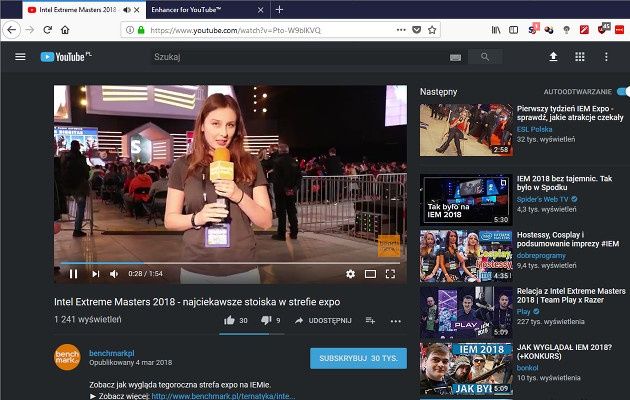630x400 pixels.
Task: Show Firefox sidebars
Action: tap(513, 30)
